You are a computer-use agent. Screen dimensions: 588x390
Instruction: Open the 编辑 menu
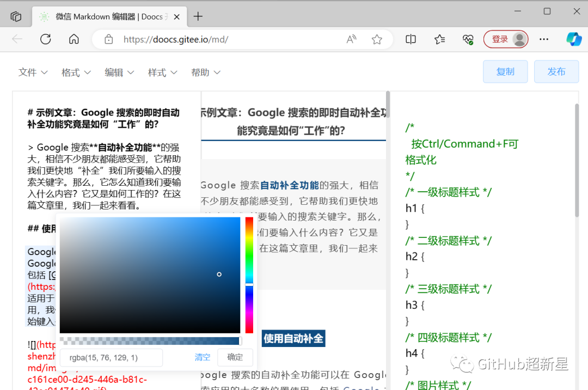119,72
